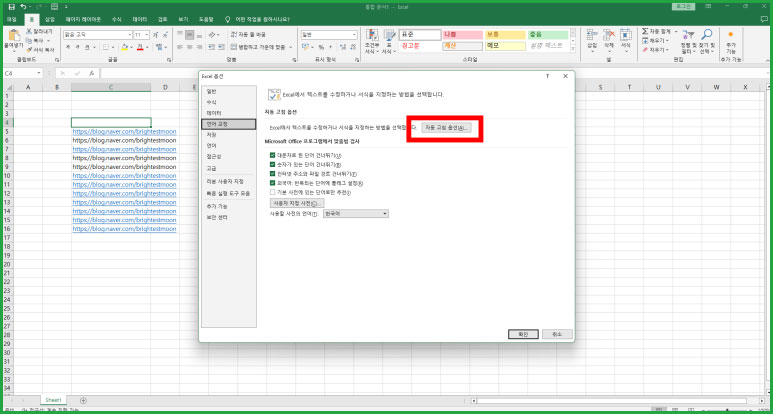Open dictionary language (한국어) dropdown

(355, 213)
